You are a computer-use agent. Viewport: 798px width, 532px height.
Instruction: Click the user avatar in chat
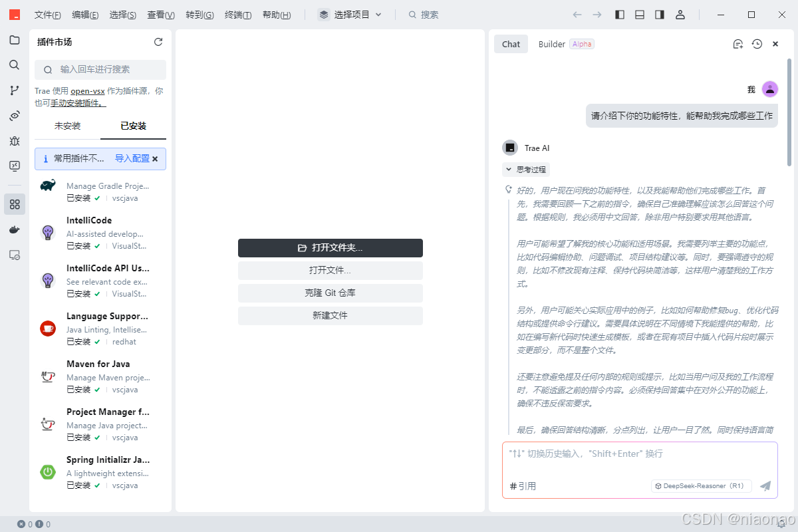point(770,89)
